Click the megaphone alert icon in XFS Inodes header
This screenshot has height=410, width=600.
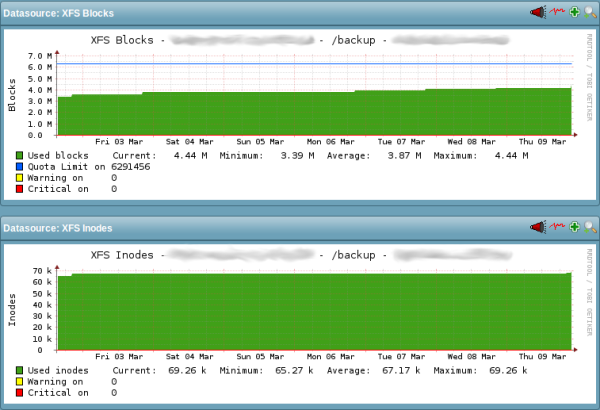pyautogui.click(x=538, y=227)
